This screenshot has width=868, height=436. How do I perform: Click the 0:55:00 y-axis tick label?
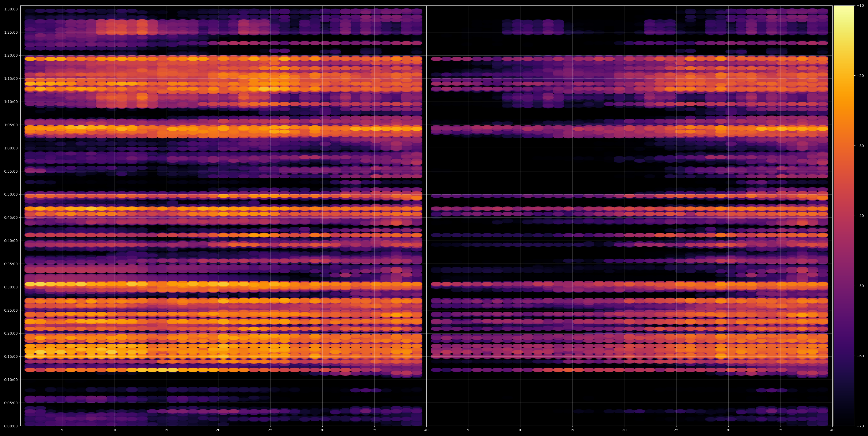[x=11, y=171]
